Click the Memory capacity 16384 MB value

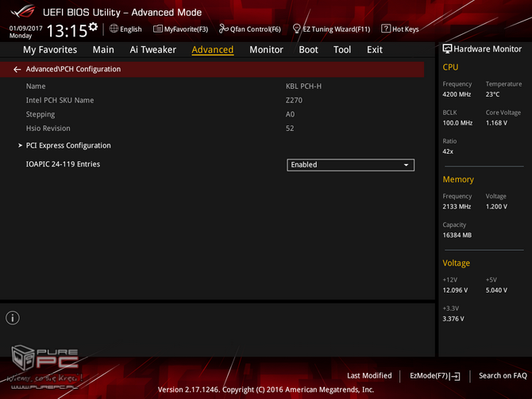coord(457,236)
